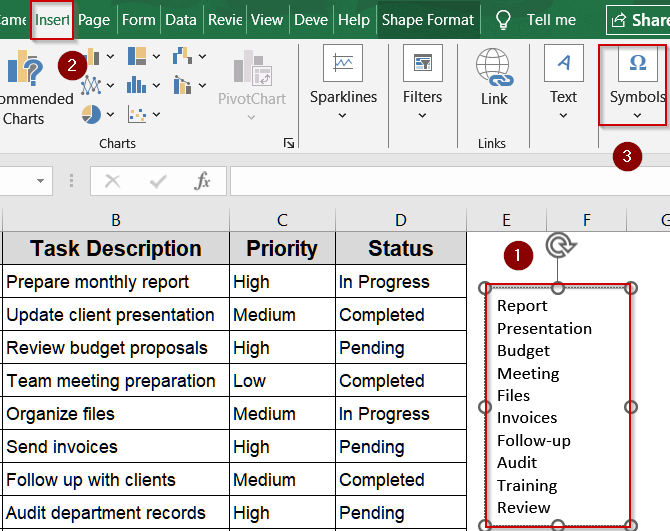The width and height of the screenshot is (670, 531).
Task: Cancel the formula bar entry
Action: click(x=112, y=181)
